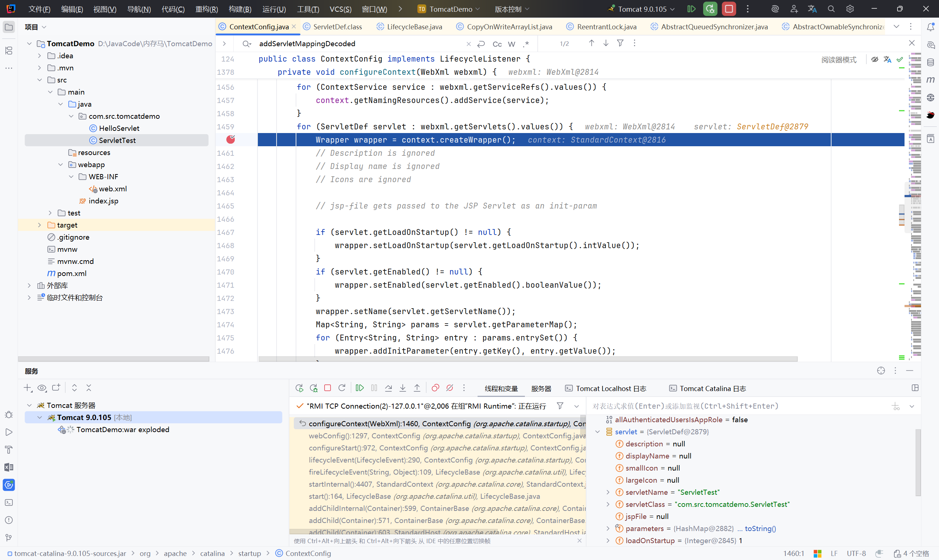Click red Stop button in top toolbar
The width and height of the screenshot is (939, 560).
click(x=729, y=9)
